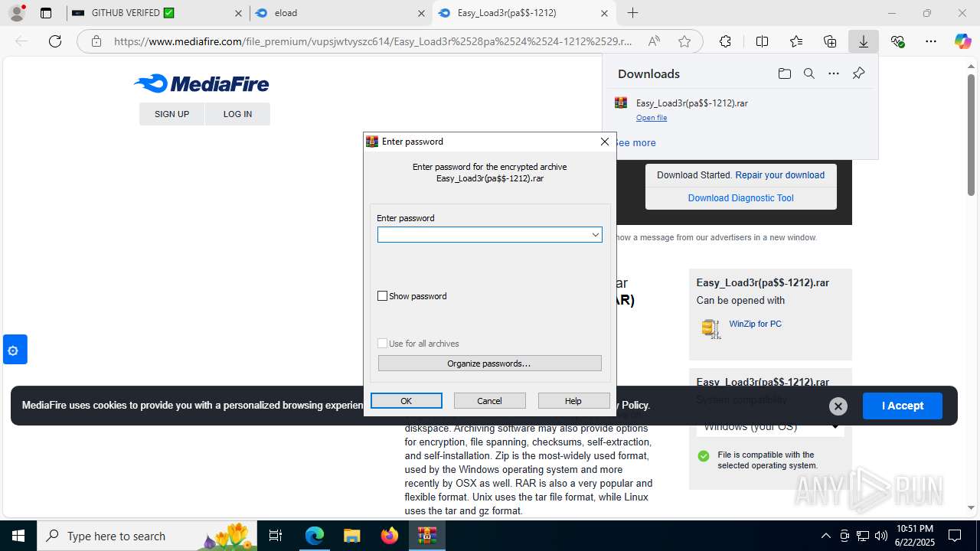Open file link under downloaded rar
980x551 pixels.
click(x=652, y=118)
